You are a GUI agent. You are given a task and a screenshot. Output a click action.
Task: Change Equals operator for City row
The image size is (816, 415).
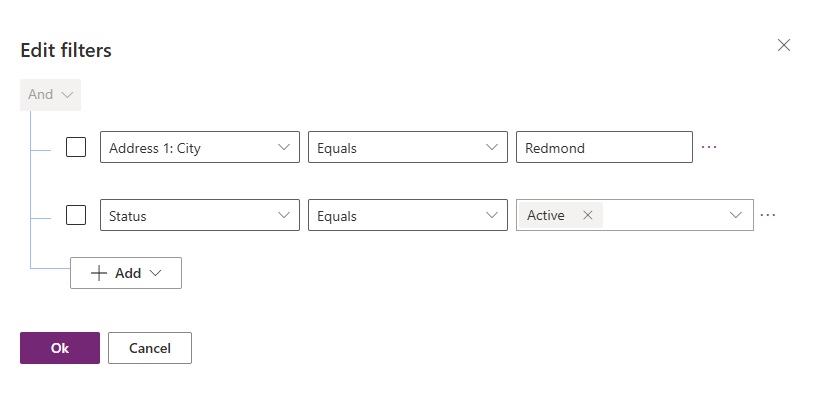[408, 147]
